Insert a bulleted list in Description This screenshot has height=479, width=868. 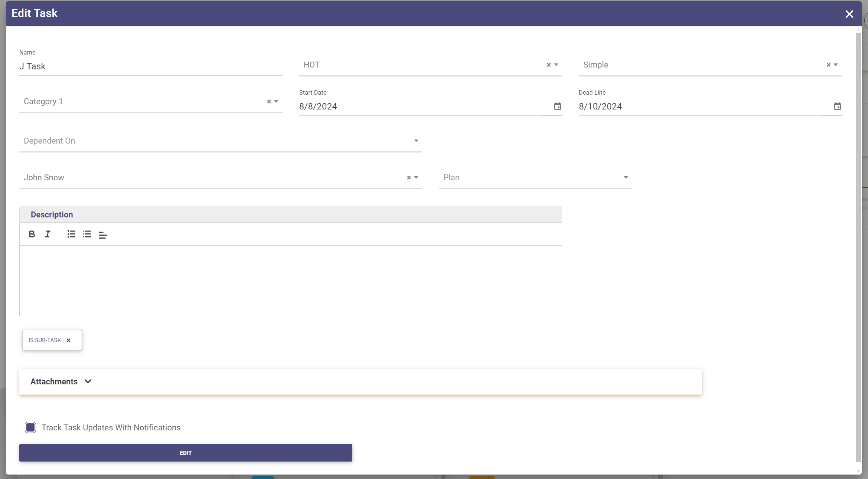(x=87, y=234)
